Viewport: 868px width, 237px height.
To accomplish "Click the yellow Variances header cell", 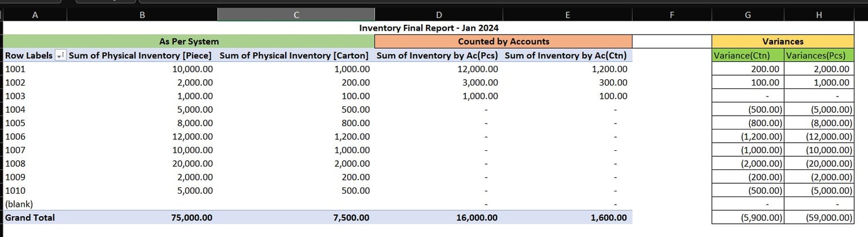I will pos(782,42).
